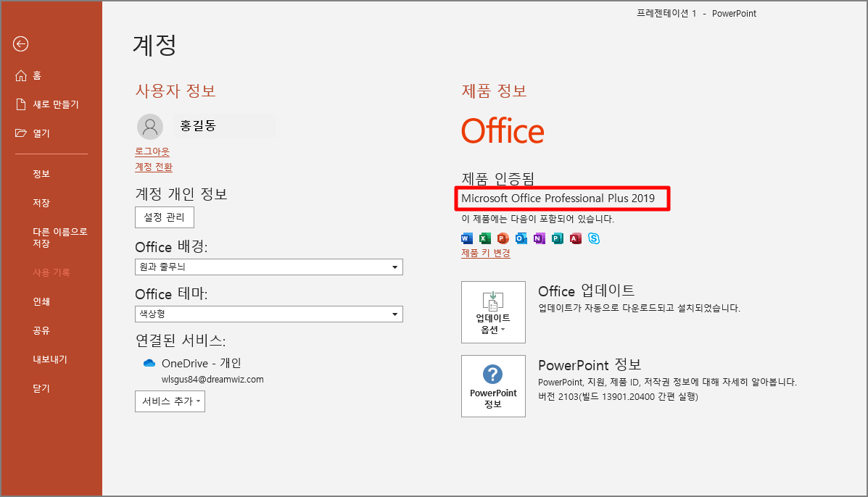Click the PowerPoint 정보 button
The width and height of the screenshot is (868, 497).
(x=493, y=386)
